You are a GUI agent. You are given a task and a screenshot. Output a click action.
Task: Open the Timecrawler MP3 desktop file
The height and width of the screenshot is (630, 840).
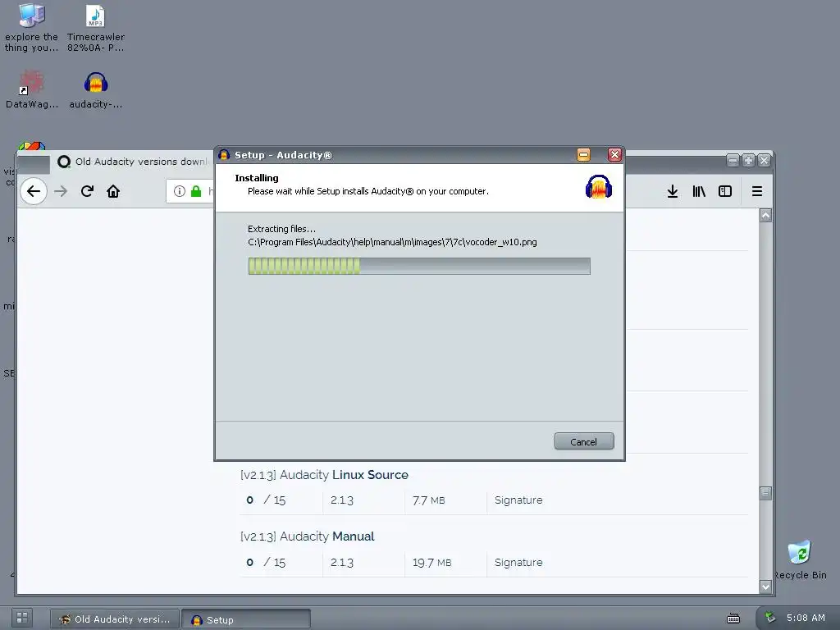95,27
